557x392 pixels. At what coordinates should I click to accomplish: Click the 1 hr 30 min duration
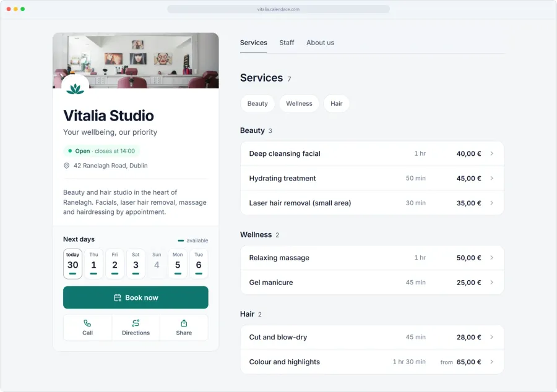409,362
